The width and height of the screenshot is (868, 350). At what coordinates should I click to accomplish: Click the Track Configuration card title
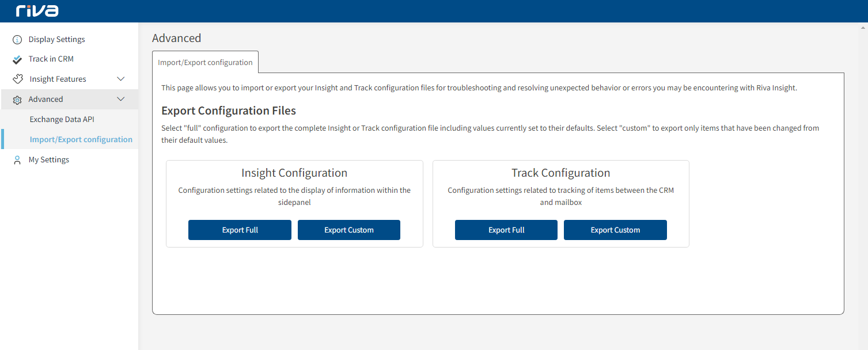pyautogui.click(x=561, y=173)
